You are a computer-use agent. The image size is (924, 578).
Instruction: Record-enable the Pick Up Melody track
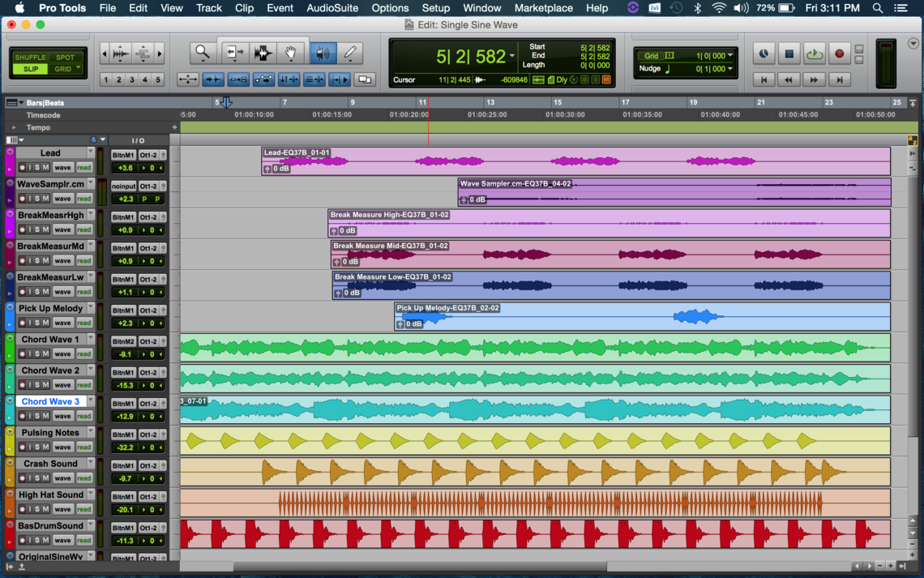point(22,323)
